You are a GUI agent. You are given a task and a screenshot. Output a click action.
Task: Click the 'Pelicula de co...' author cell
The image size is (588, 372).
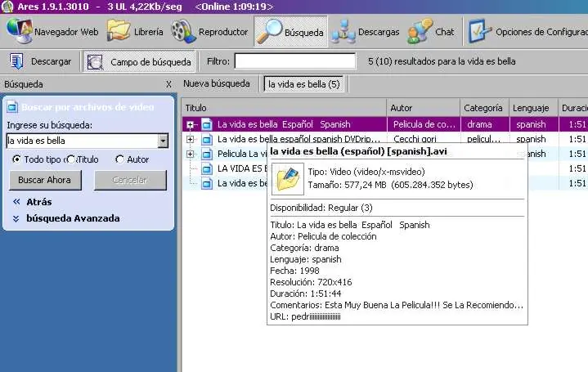[x=424, y=124]
